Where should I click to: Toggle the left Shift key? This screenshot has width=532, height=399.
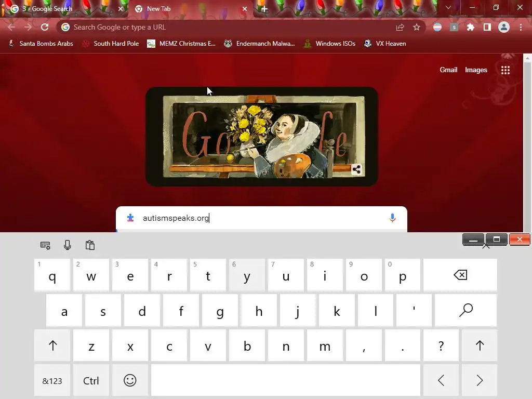coord(52,345)
